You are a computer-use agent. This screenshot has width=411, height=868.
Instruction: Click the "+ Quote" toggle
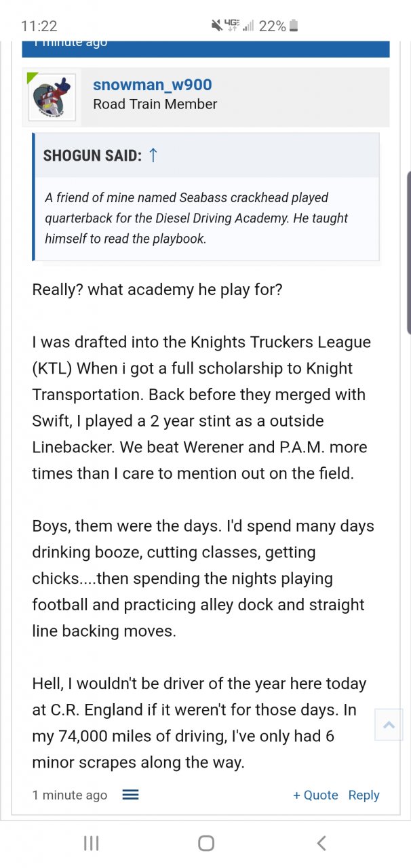tap(315, 795)
